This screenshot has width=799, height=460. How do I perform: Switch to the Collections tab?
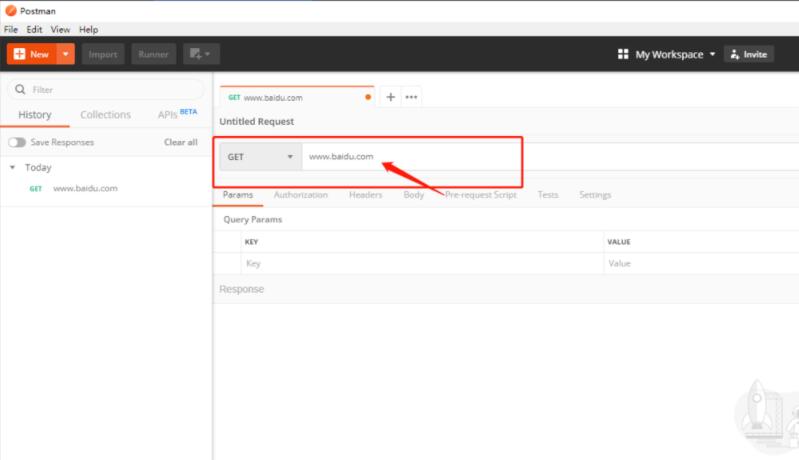point(105,115)
